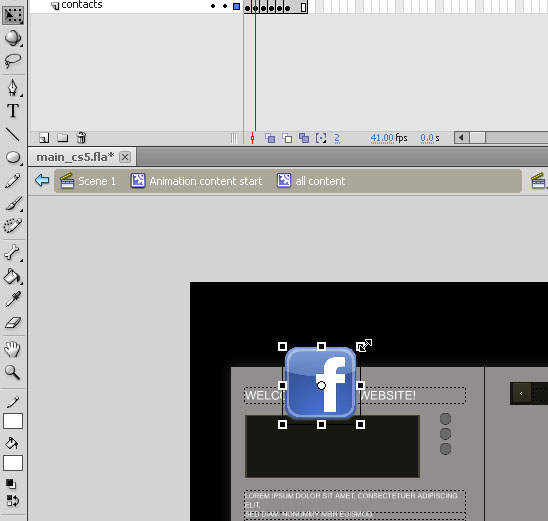
Task: Go back with the blue arrow
Action: [x=42, y=181]
